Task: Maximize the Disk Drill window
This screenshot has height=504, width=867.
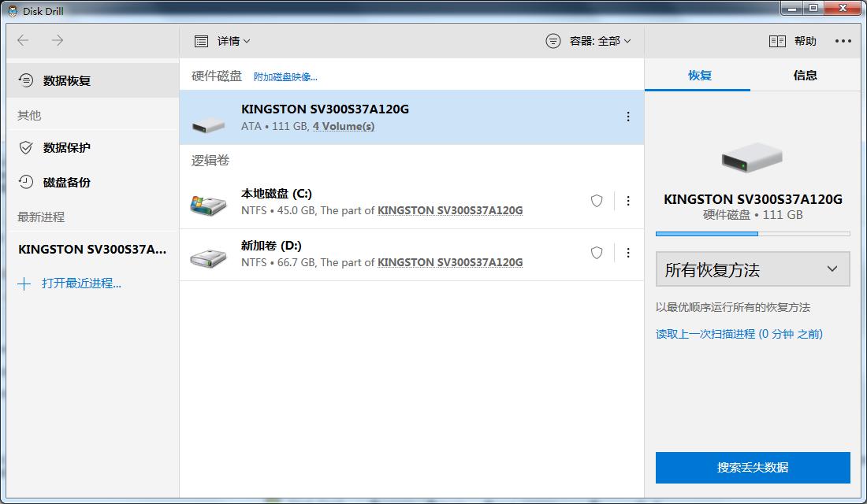Action: (x=813, y=9)
